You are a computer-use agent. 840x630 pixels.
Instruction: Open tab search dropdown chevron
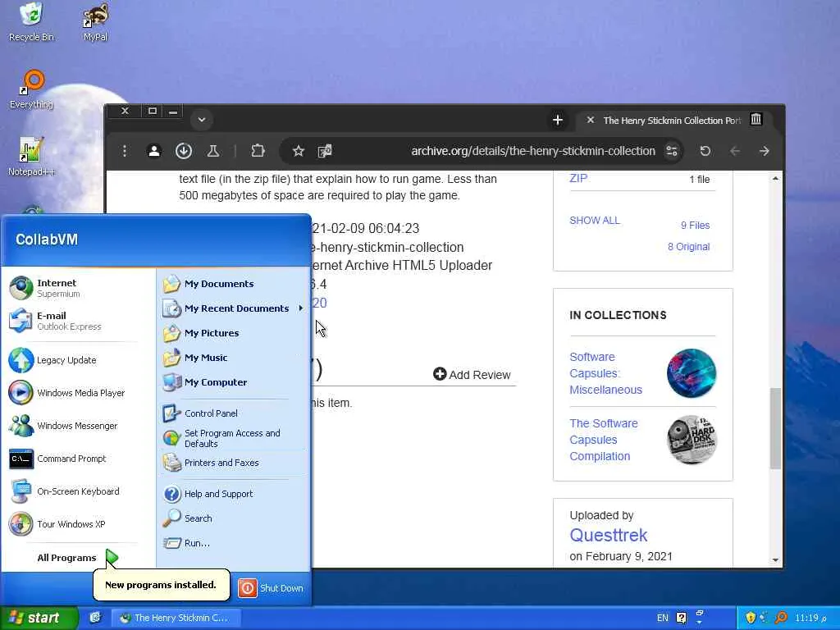point(202,120)
